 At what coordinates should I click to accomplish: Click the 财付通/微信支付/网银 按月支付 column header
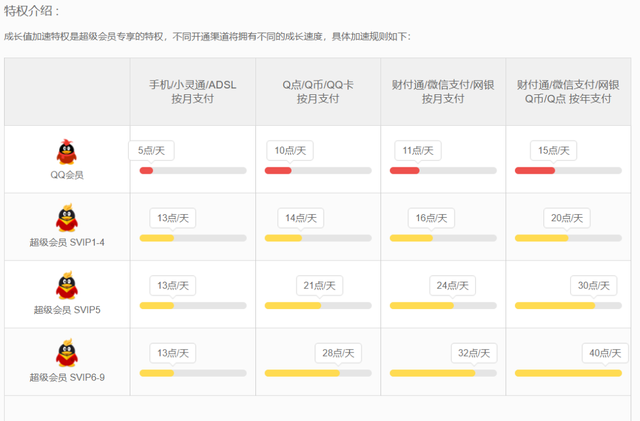(443, 92)
